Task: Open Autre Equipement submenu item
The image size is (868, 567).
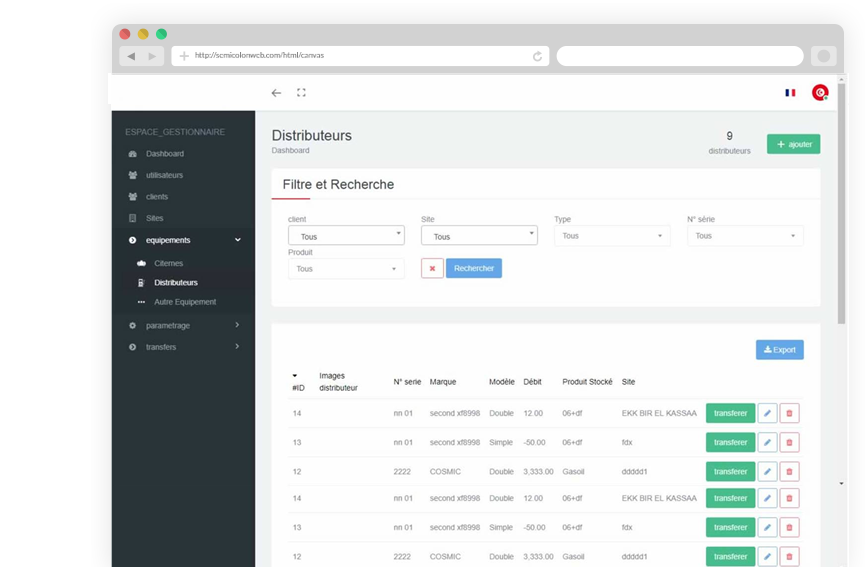Action: click(183, 302)
